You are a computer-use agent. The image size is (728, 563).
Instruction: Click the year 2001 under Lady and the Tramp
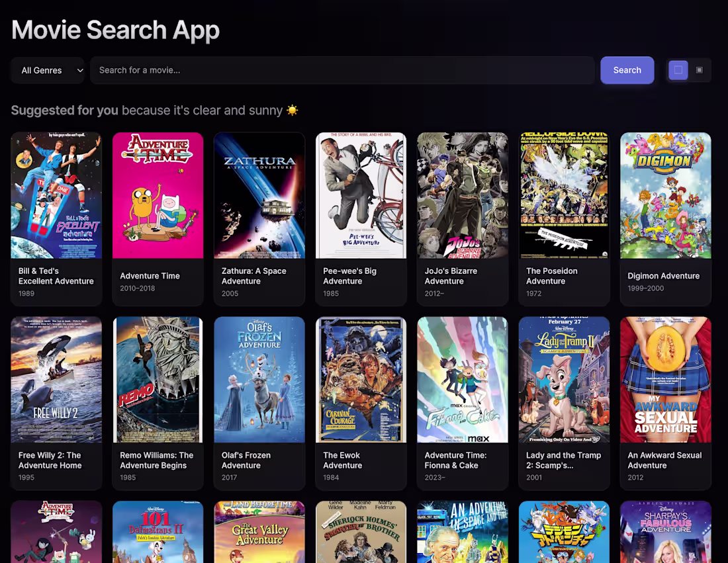click(x=534, y=478)
